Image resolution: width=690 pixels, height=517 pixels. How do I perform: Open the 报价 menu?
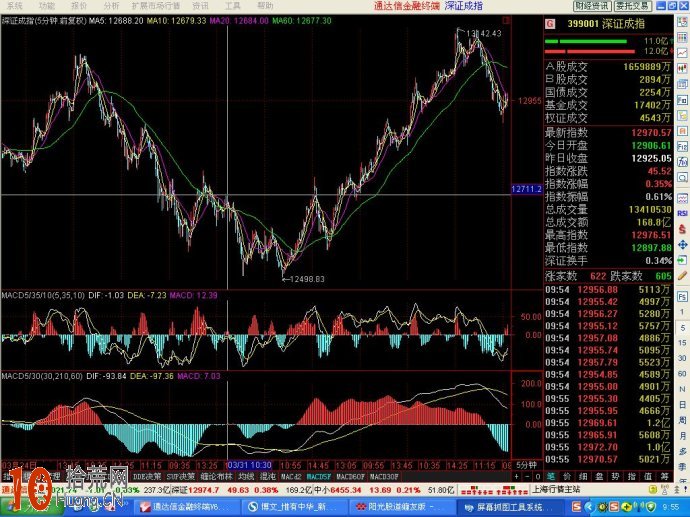click(79, 6)
